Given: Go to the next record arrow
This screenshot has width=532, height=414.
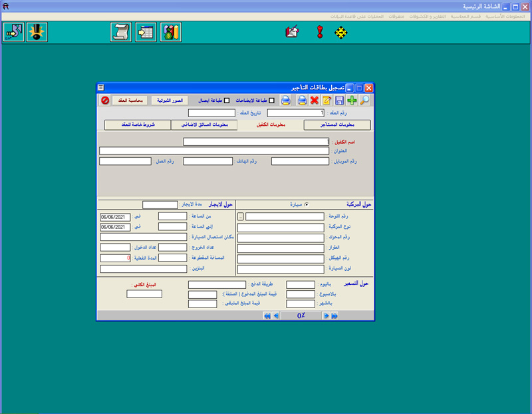Looking at the screenshot, I should [327, 316].
